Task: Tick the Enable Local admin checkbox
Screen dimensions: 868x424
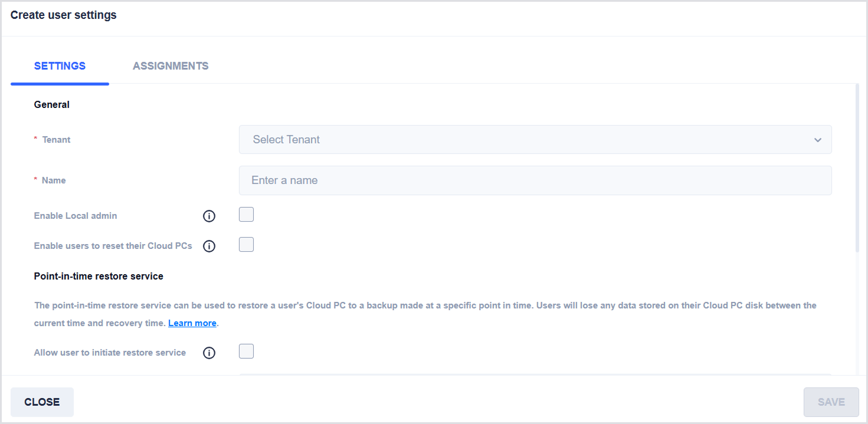Action: [x=246, y=215]
